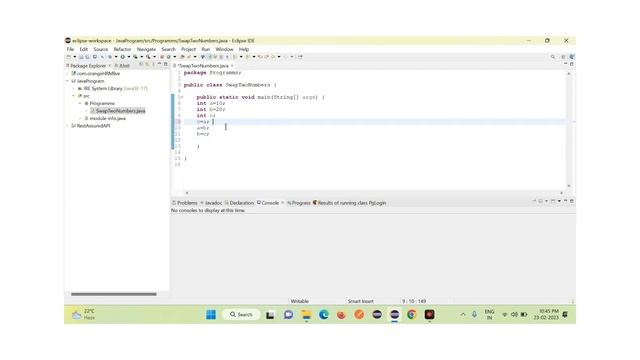
Task: Collapse the Programms package node
Action: click(x=80, y=103)
